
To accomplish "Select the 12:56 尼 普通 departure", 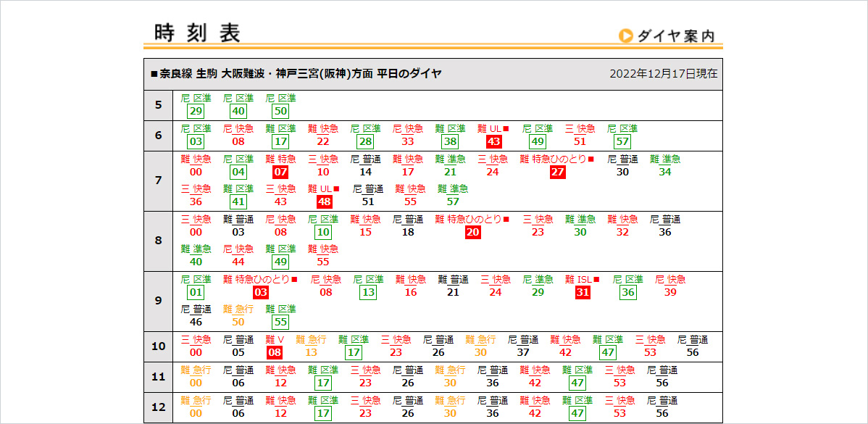I will point(662,413).
